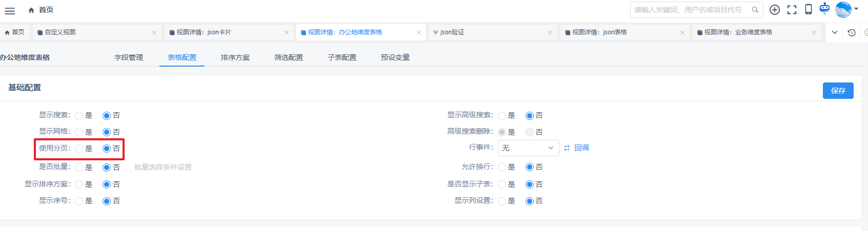
Task: Select 是 for 使用分页
Action: 79,149
